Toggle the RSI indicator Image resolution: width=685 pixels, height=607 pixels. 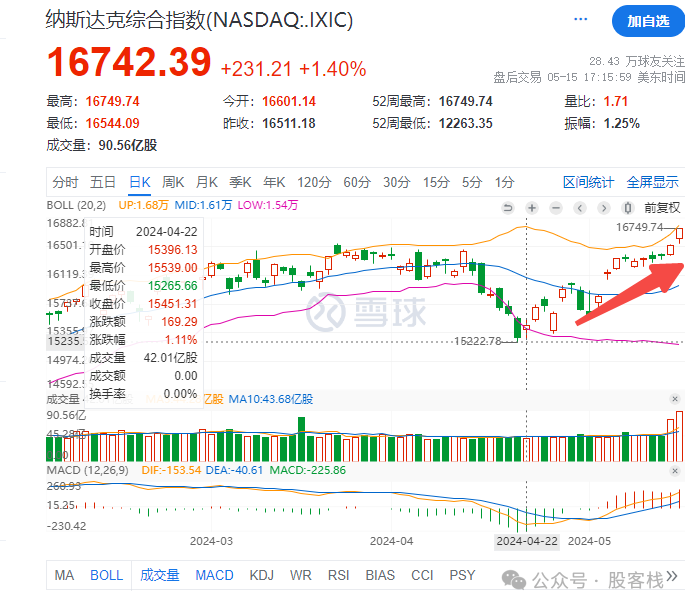[x=339, y=575]
